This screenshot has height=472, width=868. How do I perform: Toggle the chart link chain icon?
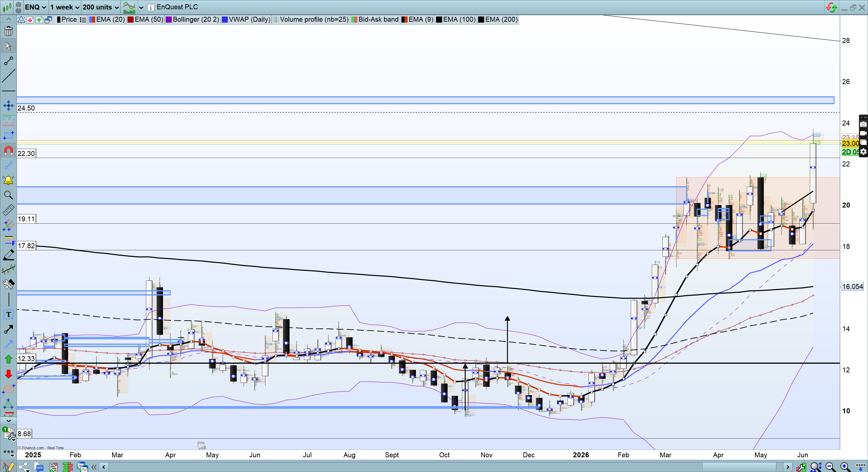19,7
